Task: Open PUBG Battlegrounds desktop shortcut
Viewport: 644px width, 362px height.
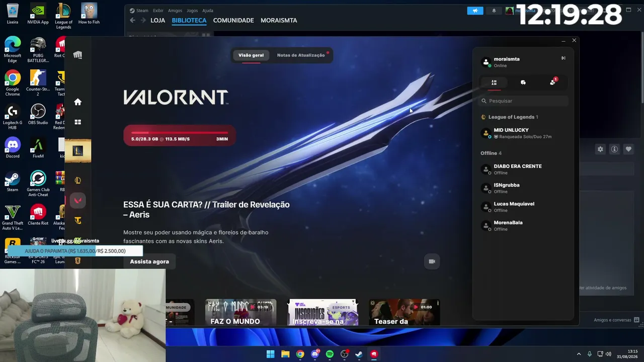Action: pos(38,50)
